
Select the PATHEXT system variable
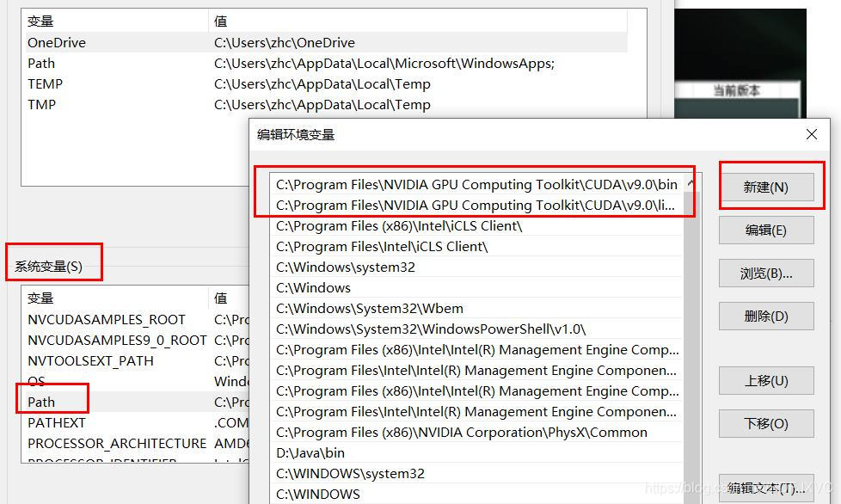[138, 423]
